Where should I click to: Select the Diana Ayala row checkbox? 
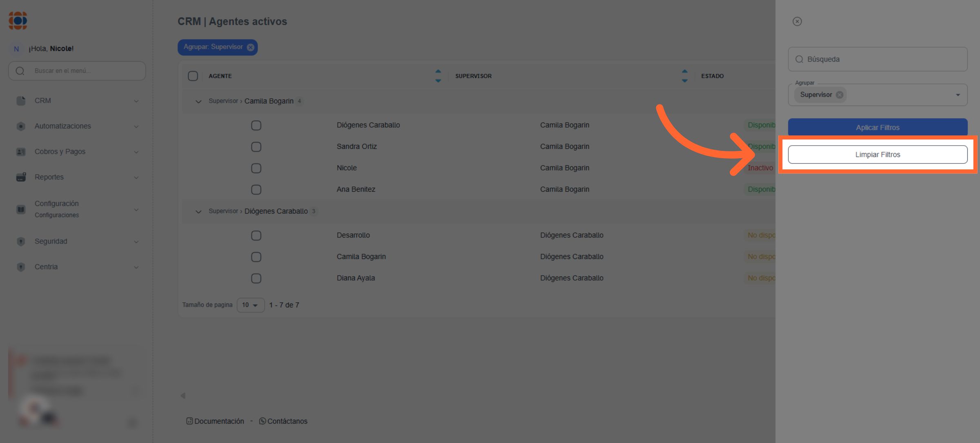256,278
